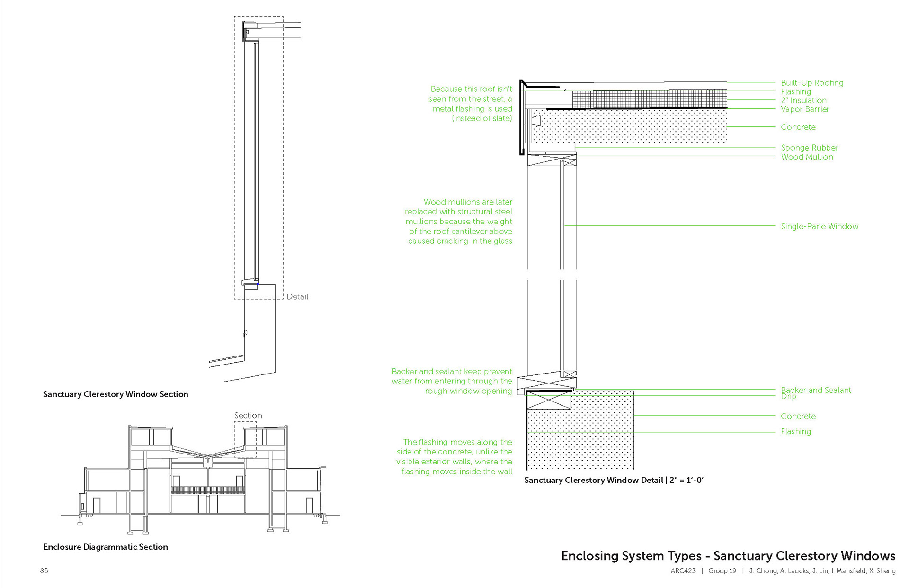Click the upper dotted concrete roof slab
The image size is (909, 588).
coord(630,126)
